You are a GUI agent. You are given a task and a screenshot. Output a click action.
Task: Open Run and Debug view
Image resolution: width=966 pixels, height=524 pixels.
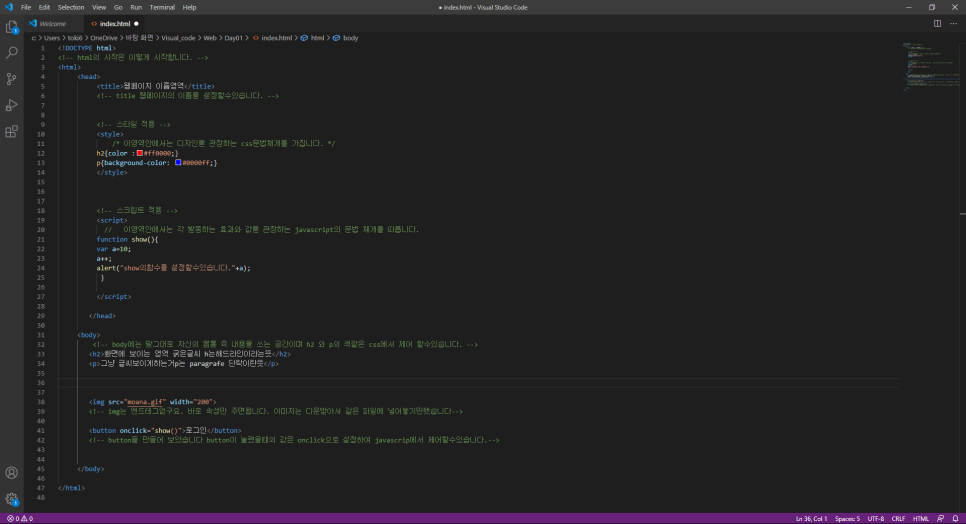tap(12, 105)
